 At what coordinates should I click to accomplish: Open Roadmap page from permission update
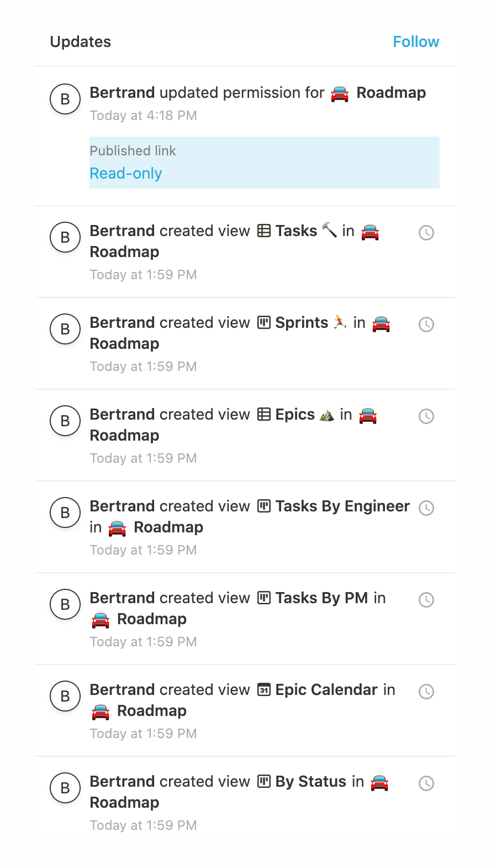click(390, 93)
